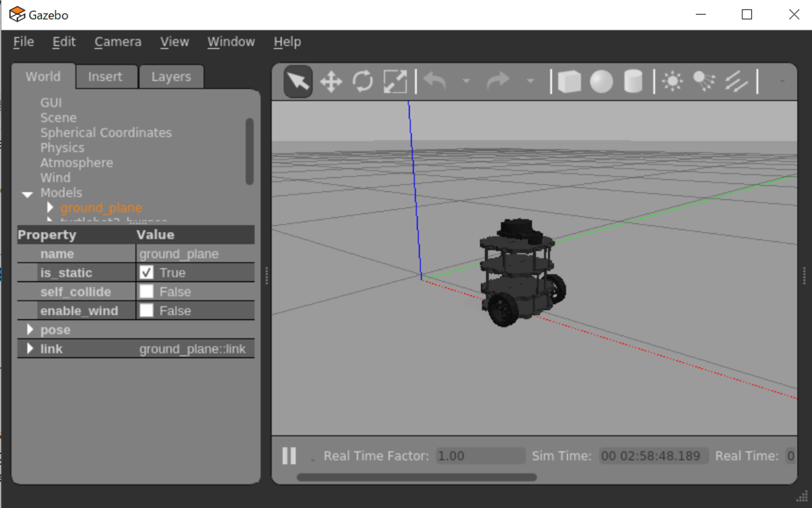Uncheck the is_static checkbox for ground_plane
Screen dimensions: 812x508
point(145,272)
